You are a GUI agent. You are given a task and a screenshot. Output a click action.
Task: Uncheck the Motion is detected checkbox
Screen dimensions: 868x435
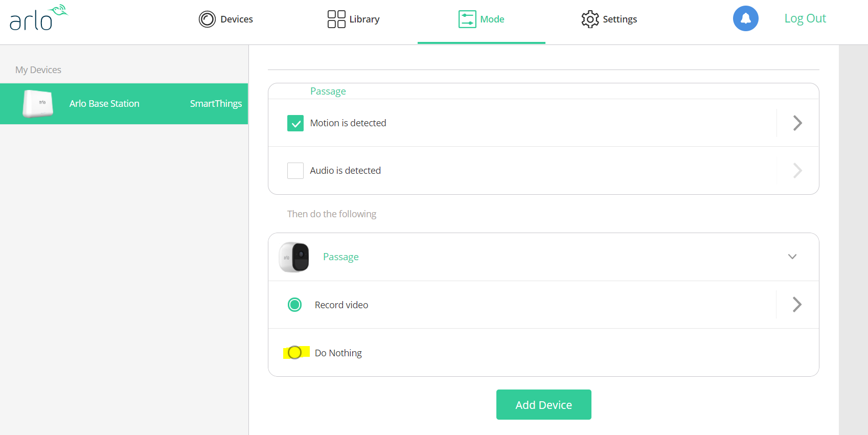pyautogui.click(x=295, y=123)
